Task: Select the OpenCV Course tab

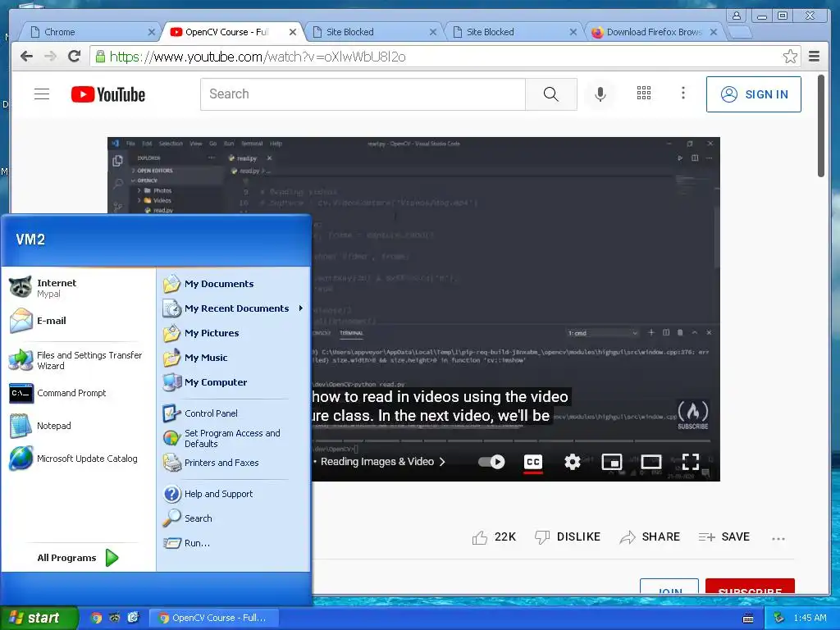Action: 233,32
